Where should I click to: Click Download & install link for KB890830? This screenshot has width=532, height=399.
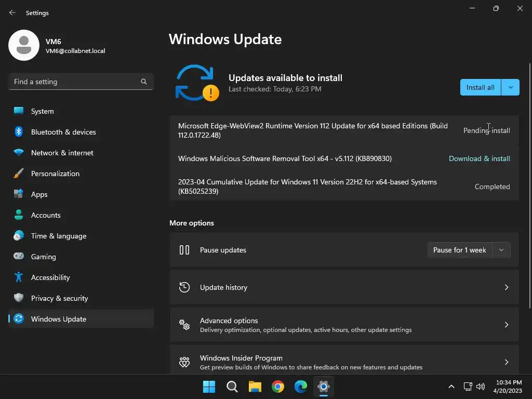[x=479, y=158]
